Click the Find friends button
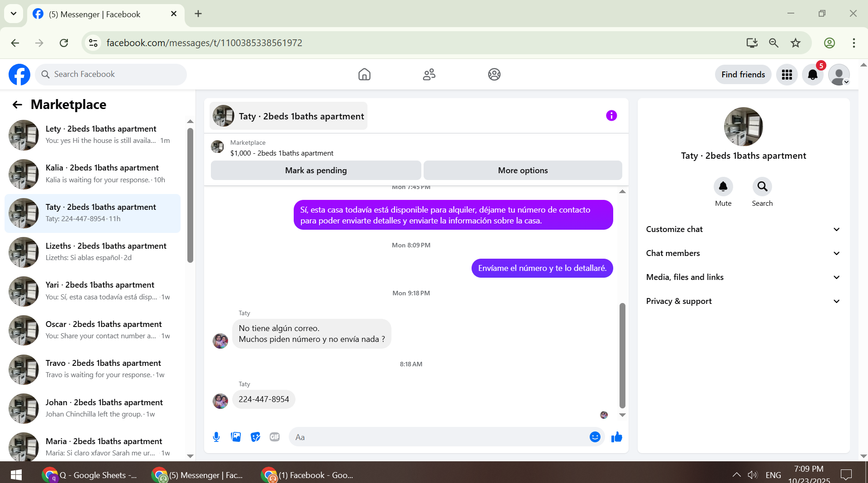This screenshot has height=483, width=868. pos(743,75)
